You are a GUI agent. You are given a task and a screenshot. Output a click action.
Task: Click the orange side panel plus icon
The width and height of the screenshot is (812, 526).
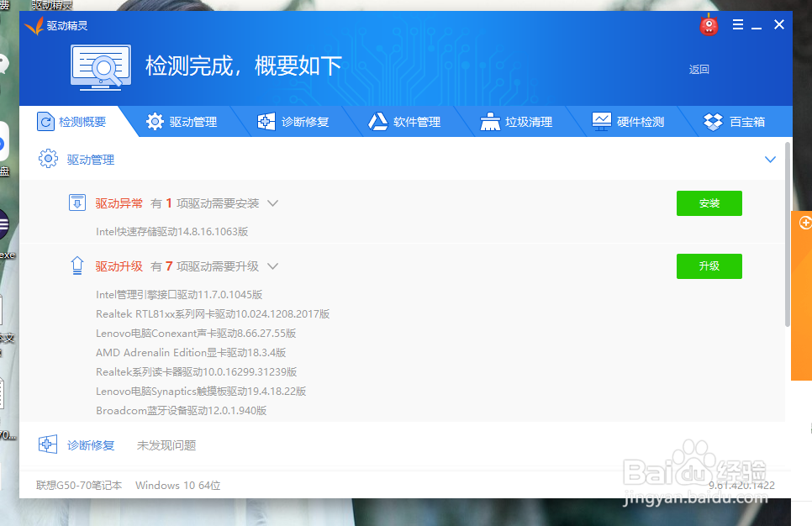(x=805, y=223)
